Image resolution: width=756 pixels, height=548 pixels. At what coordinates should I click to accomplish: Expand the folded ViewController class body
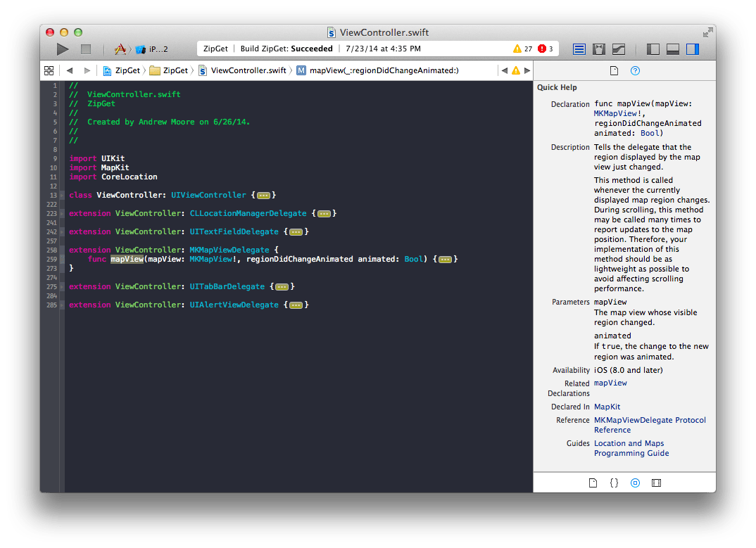[264, 195]
